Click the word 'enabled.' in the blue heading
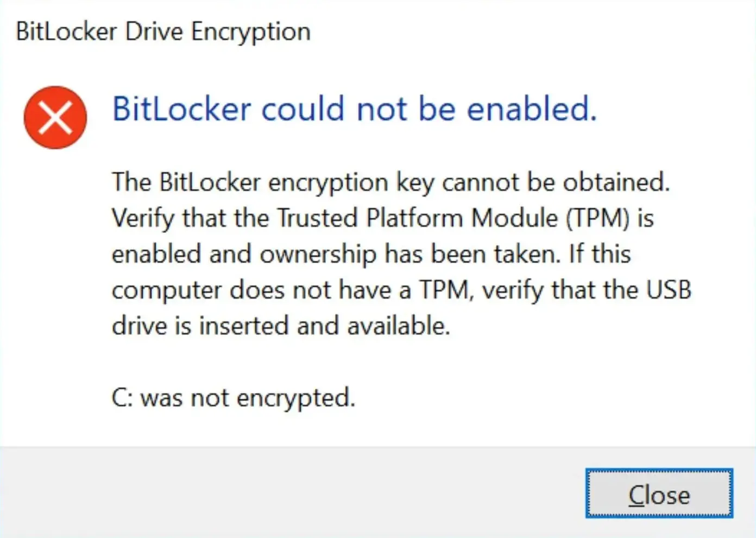 pyautogui.click(x=532, y=109)
